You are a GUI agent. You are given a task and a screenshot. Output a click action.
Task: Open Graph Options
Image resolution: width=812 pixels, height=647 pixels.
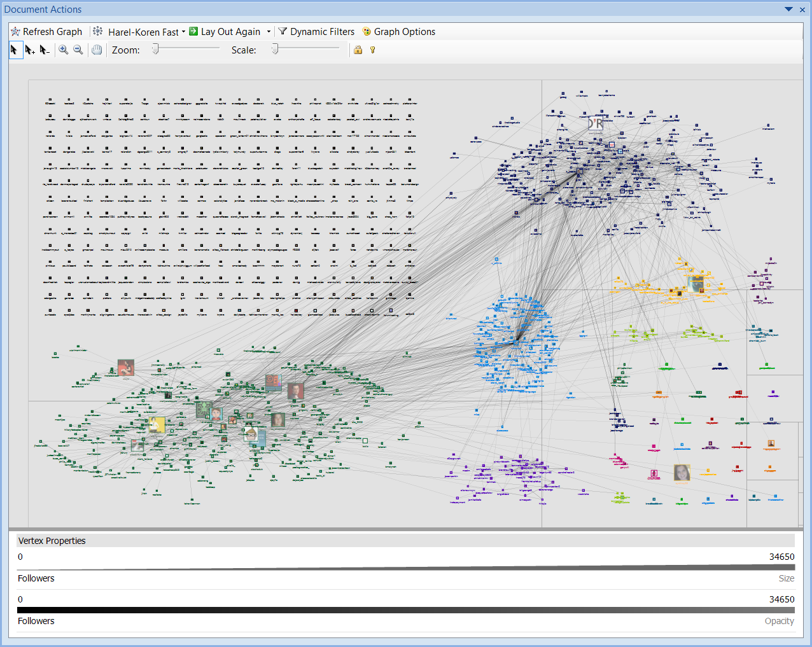(x=398, y=32)
